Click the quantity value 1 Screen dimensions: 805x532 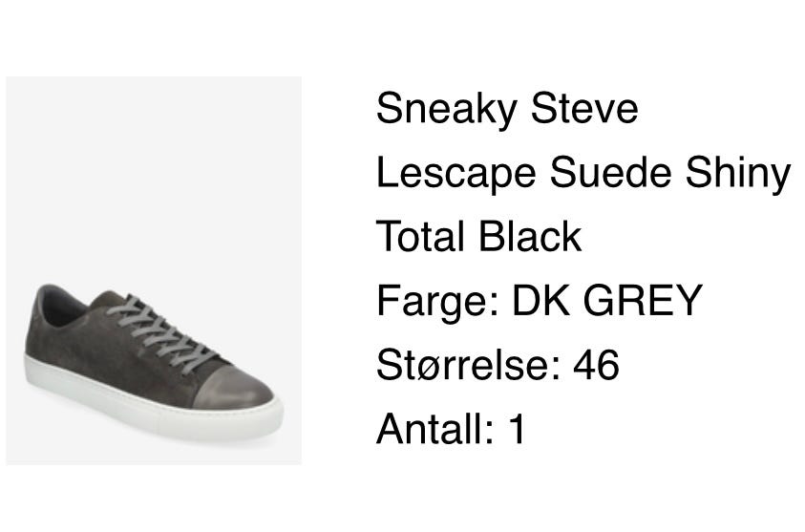[x=518, y=429]
